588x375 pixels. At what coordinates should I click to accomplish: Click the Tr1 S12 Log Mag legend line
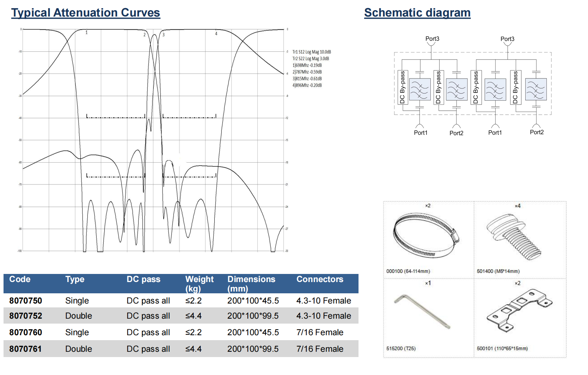[x=312, y=52]
